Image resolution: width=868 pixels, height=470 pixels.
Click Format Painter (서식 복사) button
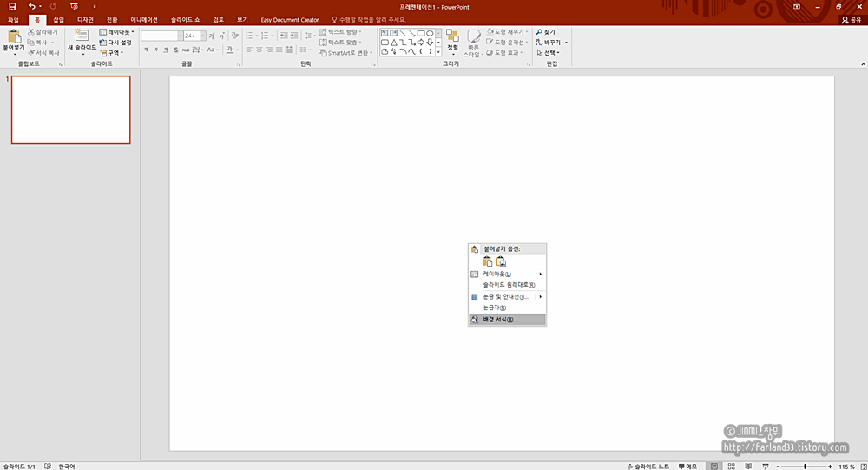click(43, 53)
